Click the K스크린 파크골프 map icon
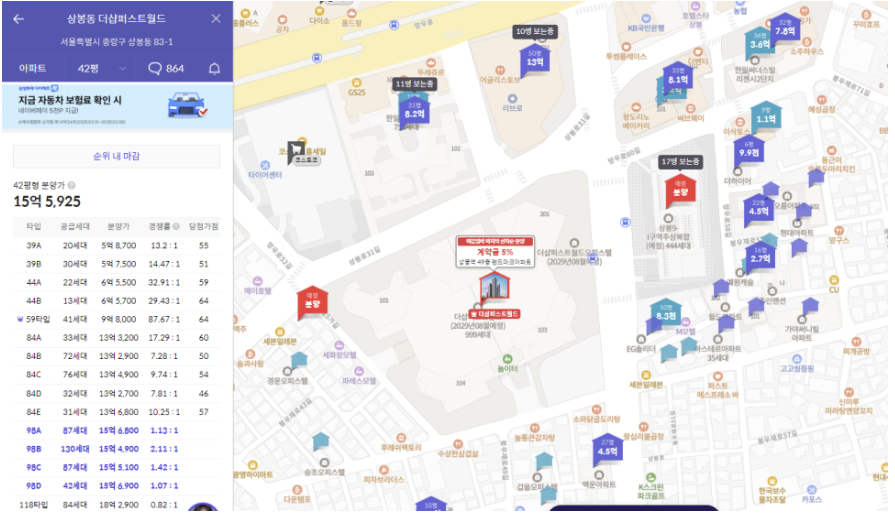Screen dimensions: 895x514 pyautogui.click(x=651, y=477)
